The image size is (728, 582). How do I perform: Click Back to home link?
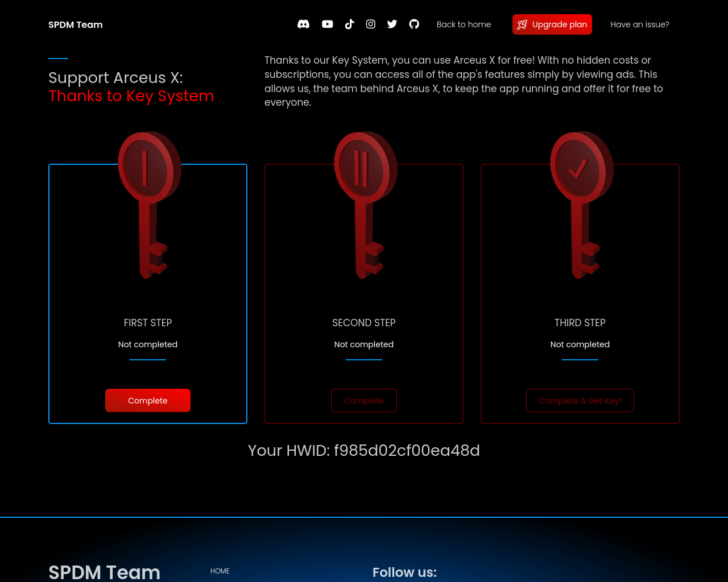pos(464,24)
